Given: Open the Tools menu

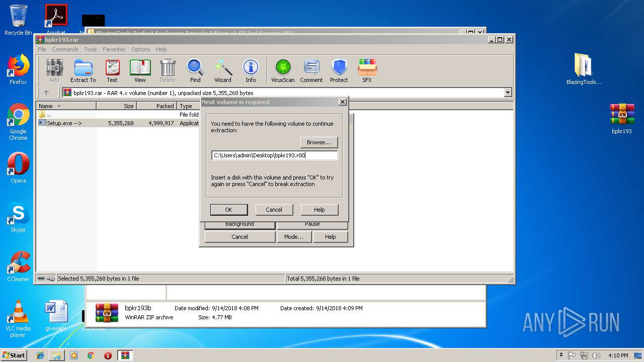Looking at the screenshot, I should pyautogui.click(x=91, y=49).
